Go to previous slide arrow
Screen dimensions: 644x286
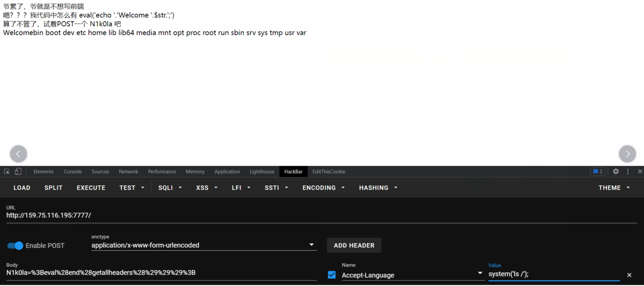click(18, 154)
